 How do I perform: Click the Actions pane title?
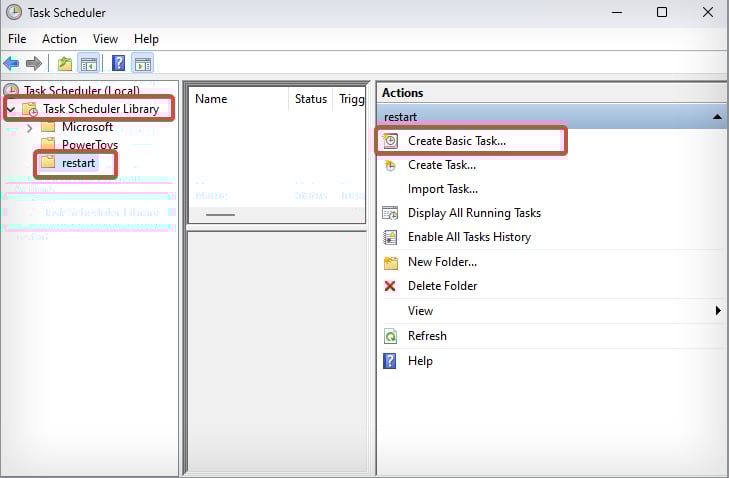pos(403,93)
